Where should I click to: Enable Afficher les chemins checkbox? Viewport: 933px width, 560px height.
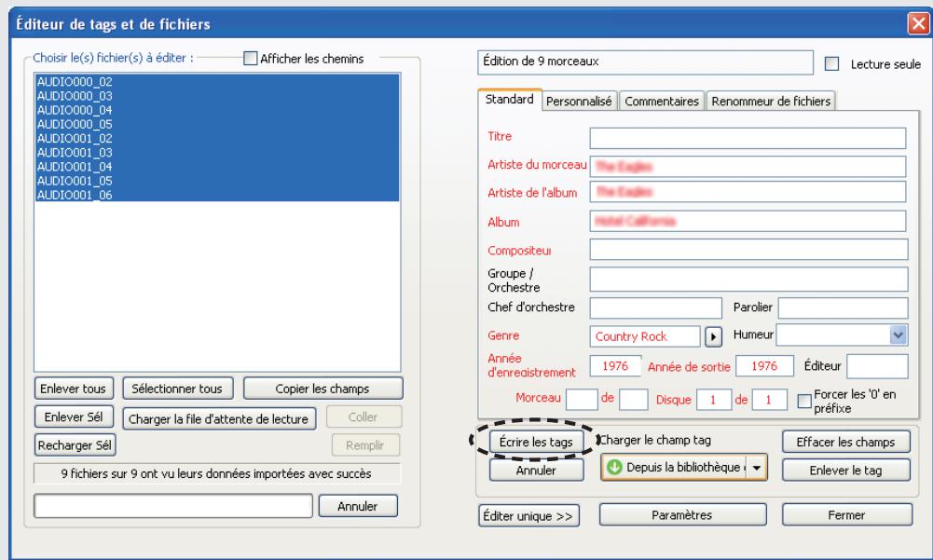tap(251, 59)
